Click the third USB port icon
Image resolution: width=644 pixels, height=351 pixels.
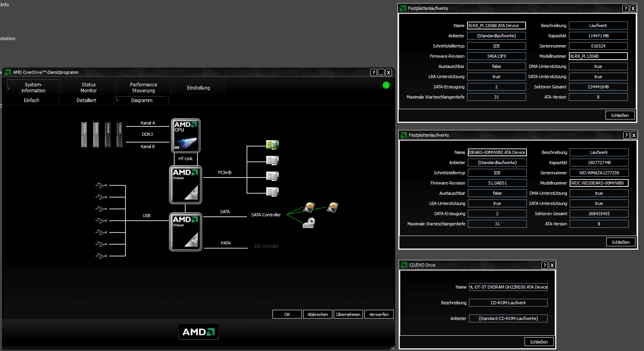[x=101, y=208]
